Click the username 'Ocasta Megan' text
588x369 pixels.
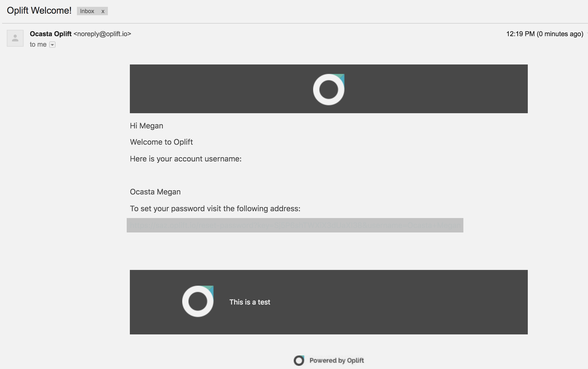pyautogui.click(x=155, y=192)
